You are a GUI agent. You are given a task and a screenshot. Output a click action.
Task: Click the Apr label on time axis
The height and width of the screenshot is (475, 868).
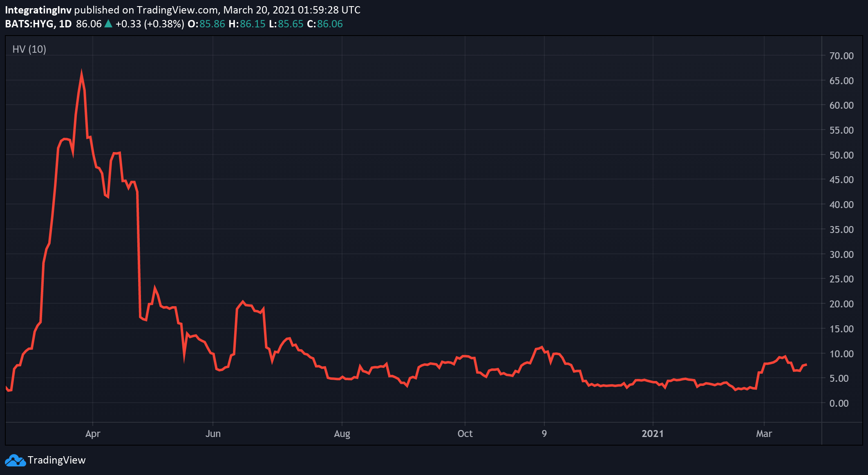pyautogui.click(x=93, y=434)
